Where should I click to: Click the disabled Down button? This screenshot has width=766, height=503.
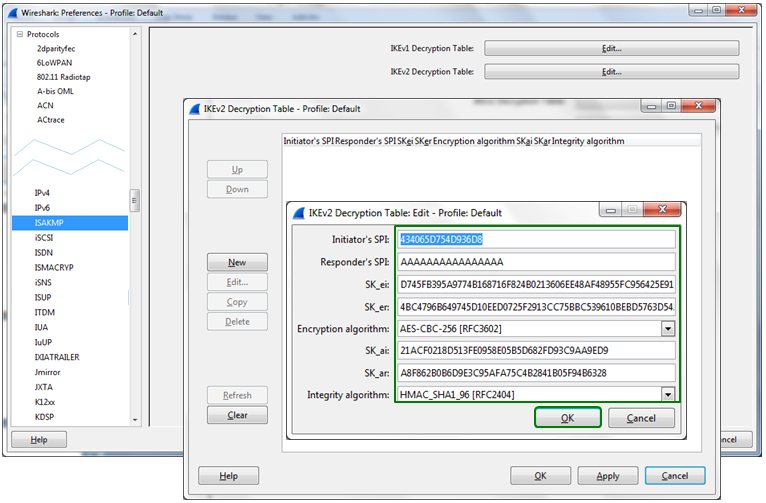237,189
